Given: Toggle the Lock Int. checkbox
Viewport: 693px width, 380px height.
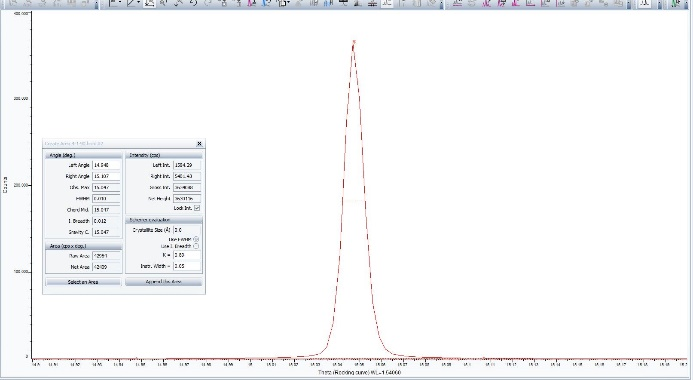Looking at the screenshot, I should [x=197, y=208].
